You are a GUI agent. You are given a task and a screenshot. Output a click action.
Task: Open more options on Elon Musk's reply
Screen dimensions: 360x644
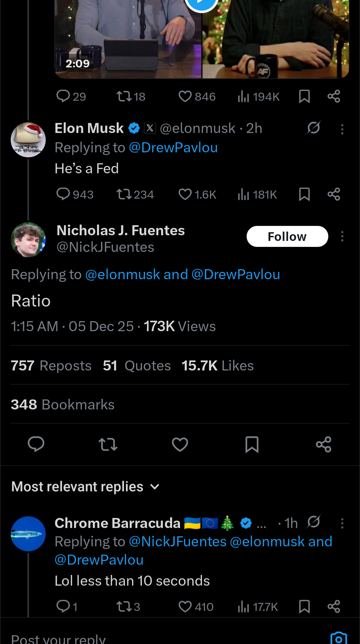[x=342, y=129]
